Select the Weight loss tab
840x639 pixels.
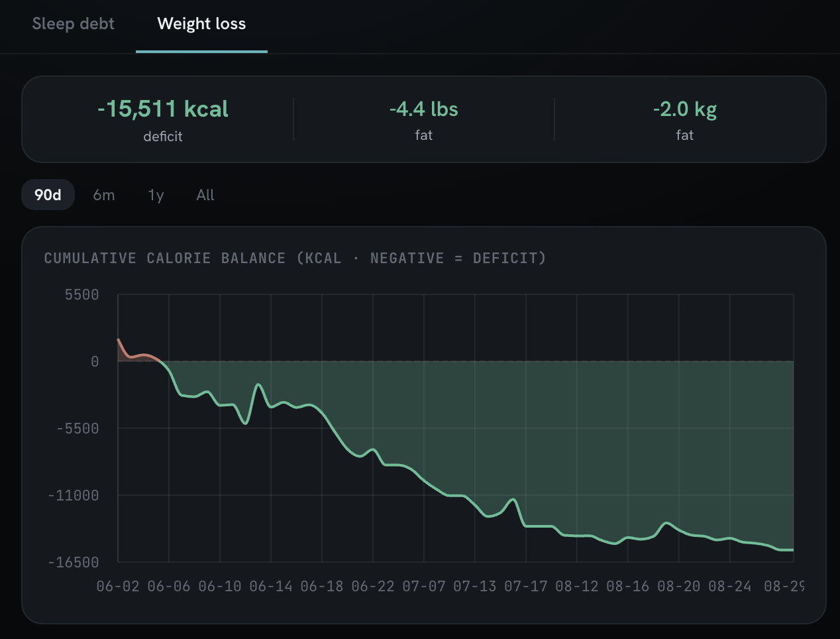(x=201, y=24)
